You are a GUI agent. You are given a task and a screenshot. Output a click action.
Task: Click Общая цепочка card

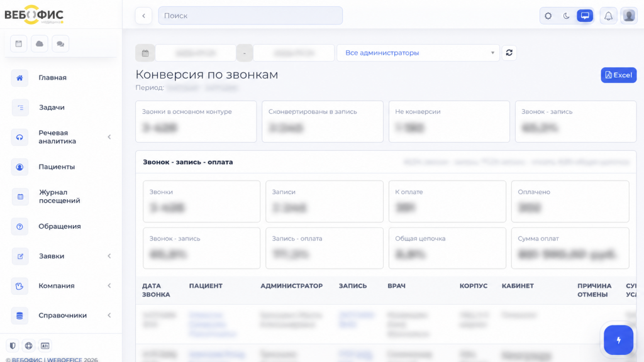point(447,248)
